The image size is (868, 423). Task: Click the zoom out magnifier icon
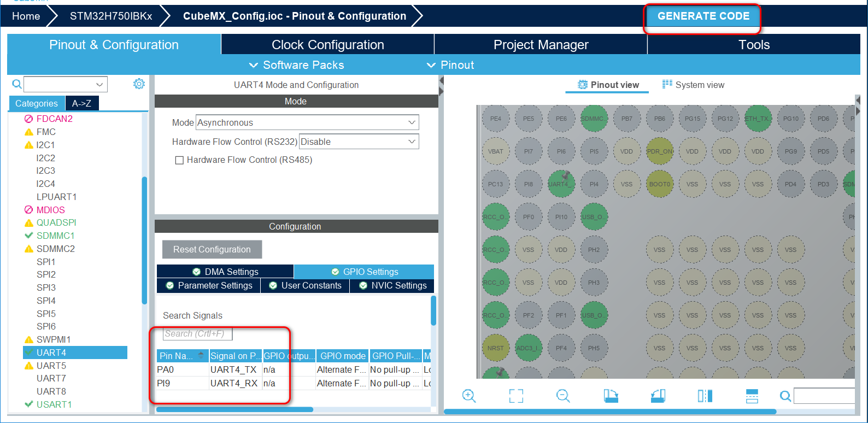tap(563, 396)
